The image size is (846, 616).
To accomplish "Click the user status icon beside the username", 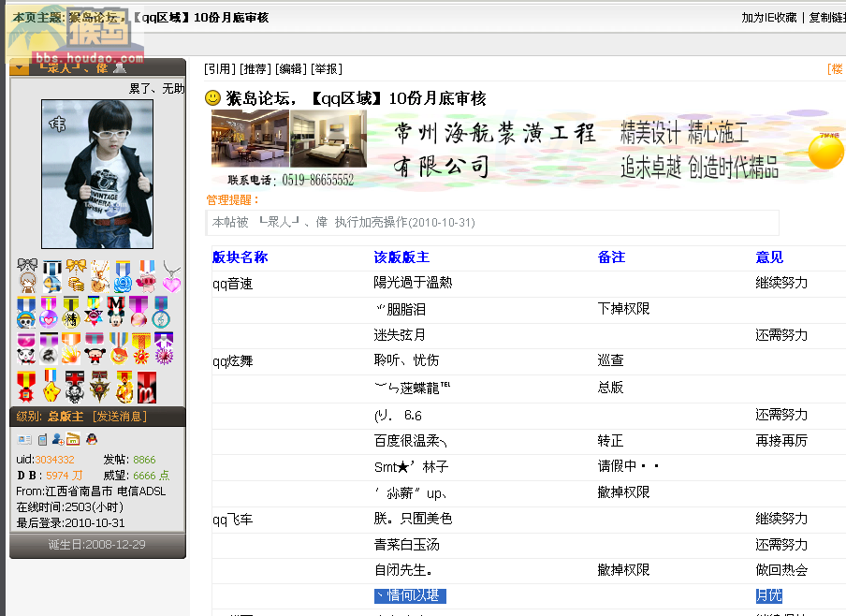I will [x=120, y=68].
